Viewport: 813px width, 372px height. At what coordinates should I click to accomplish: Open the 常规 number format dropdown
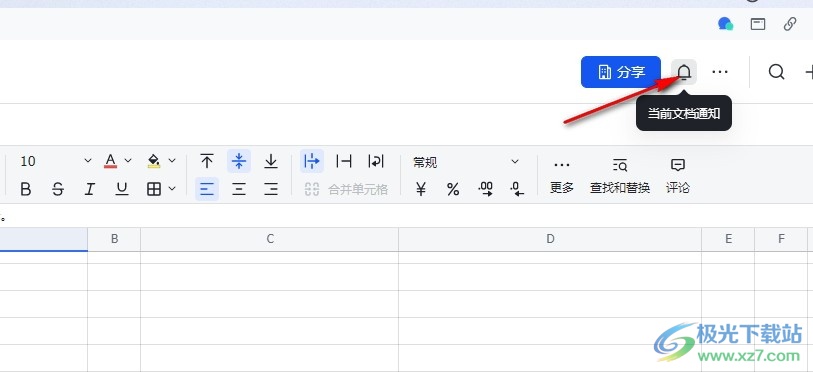[466, 162]
